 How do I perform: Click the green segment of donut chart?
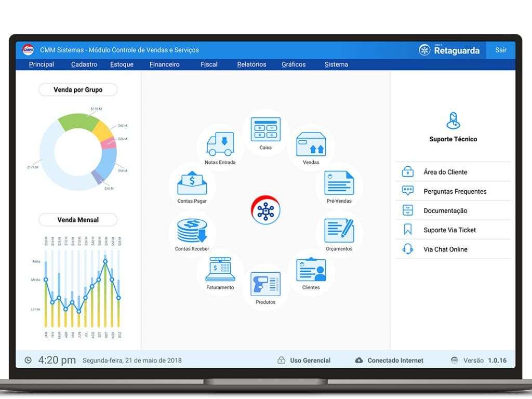76,121
